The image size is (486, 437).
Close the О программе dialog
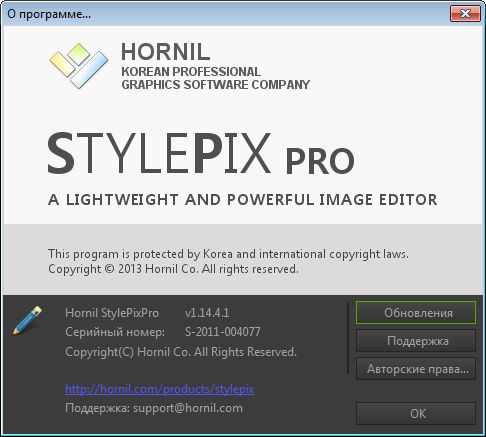click(x=465, y=14)
